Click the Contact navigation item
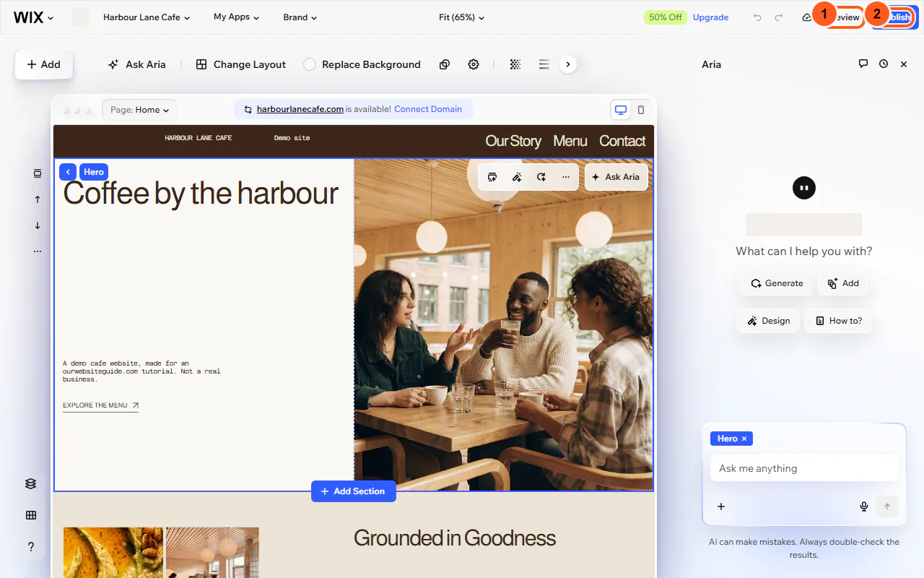924x578 pixels. pos(622,141)
